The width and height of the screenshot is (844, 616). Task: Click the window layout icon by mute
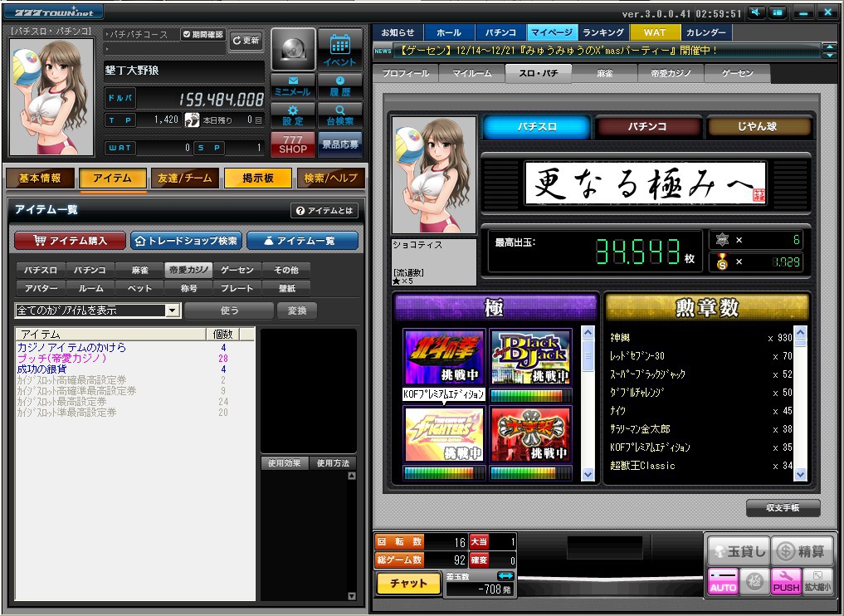click(778, 12)
